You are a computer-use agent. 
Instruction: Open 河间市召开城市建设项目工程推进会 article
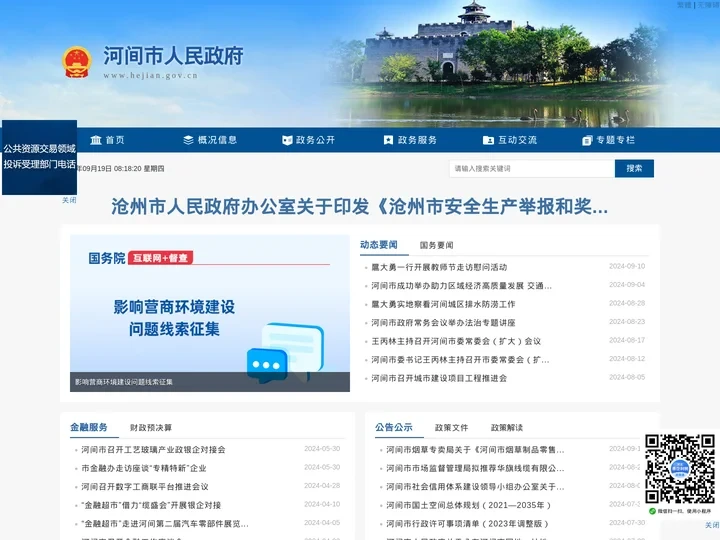coord(439,378)
